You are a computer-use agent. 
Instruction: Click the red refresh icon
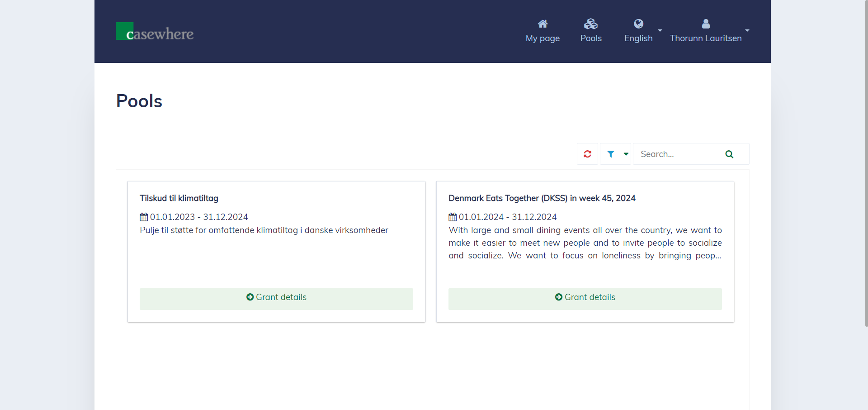pyautogui.click(x=587, y=154)
